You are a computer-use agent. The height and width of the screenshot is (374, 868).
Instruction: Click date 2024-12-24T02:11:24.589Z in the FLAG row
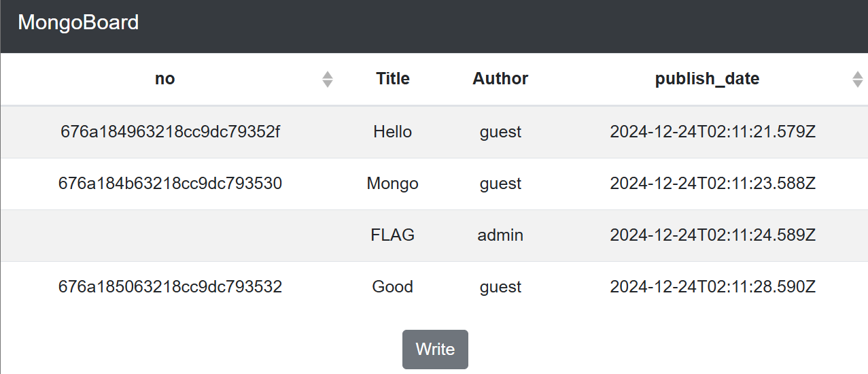(x=713, y=235)
